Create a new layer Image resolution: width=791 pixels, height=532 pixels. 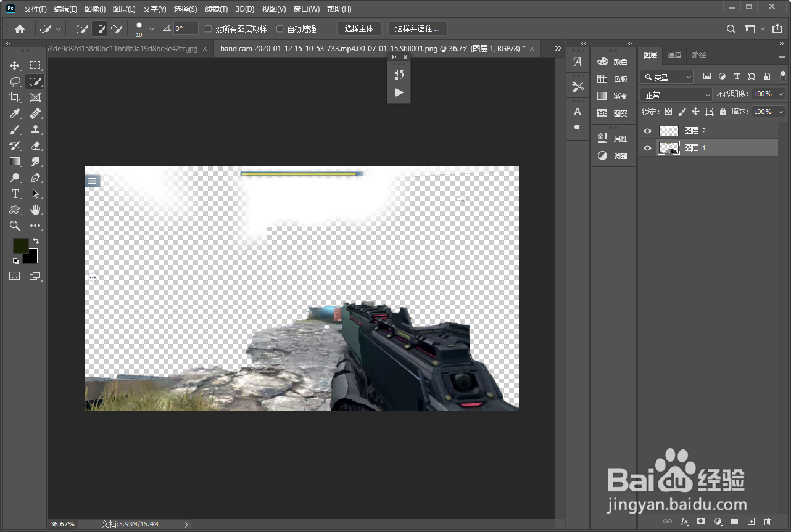pos(751,522)
